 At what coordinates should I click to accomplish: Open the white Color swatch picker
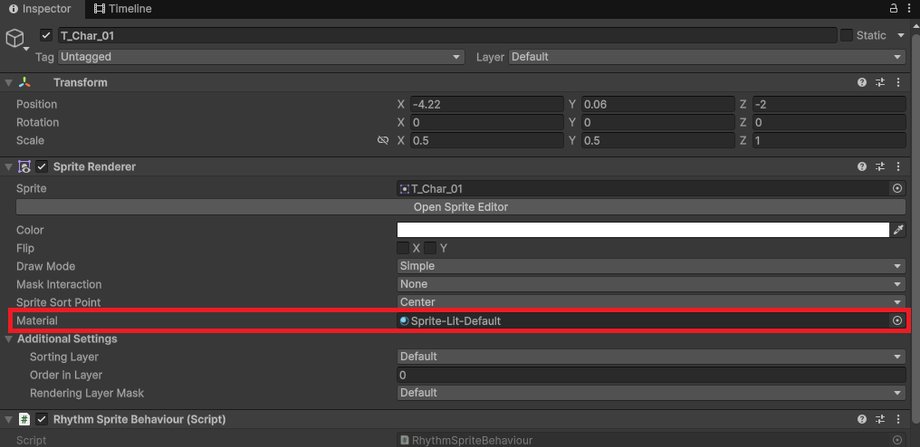coord(643,230)
